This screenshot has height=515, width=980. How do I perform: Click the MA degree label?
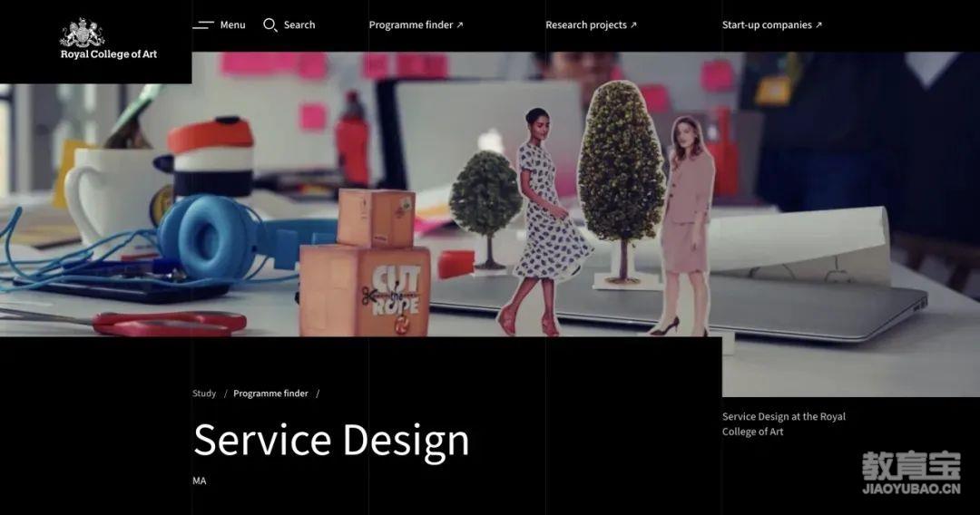[x=200, y=481]
